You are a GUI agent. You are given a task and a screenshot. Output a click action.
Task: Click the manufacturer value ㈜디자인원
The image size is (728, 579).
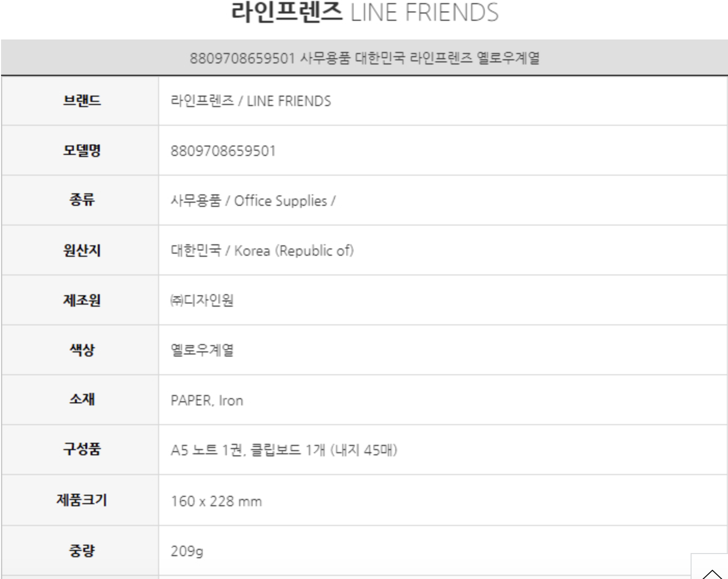pyautogui.click(x=202, y=300)
